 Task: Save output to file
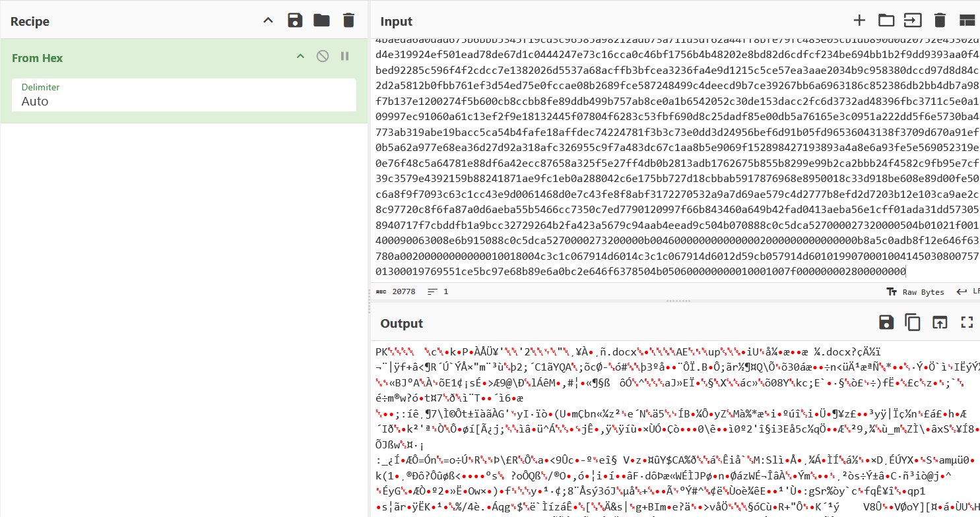click(x=886, y=322)
